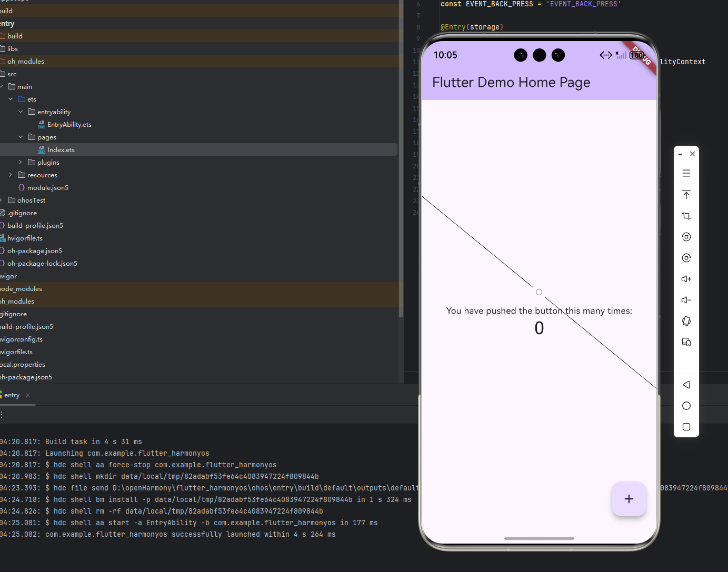Viewport: 728px width, 572px height.
Task: Open EntryAbility.ets from the tree
Action: (x=69, y=125)
